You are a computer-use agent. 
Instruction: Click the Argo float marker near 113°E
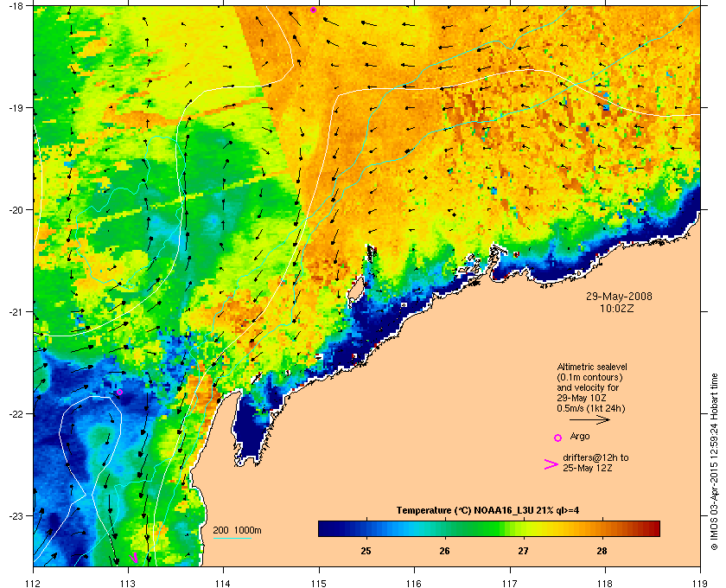[x=119, y=392]
